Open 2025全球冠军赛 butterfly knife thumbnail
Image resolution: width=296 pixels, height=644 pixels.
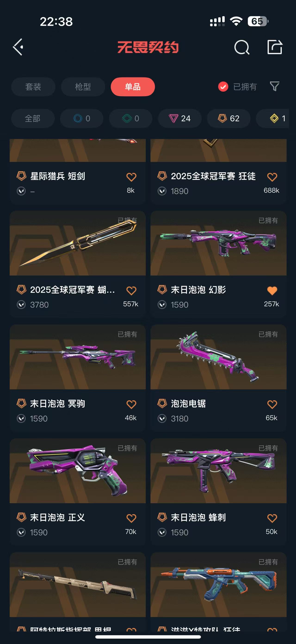(78, 243)
